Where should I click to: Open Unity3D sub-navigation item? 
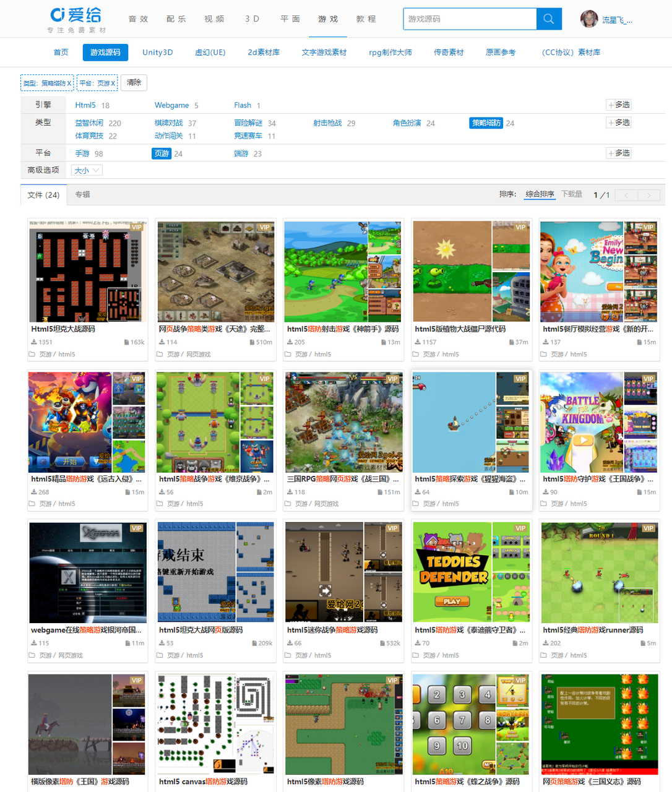pyautogui.click(x=158, y=53)
